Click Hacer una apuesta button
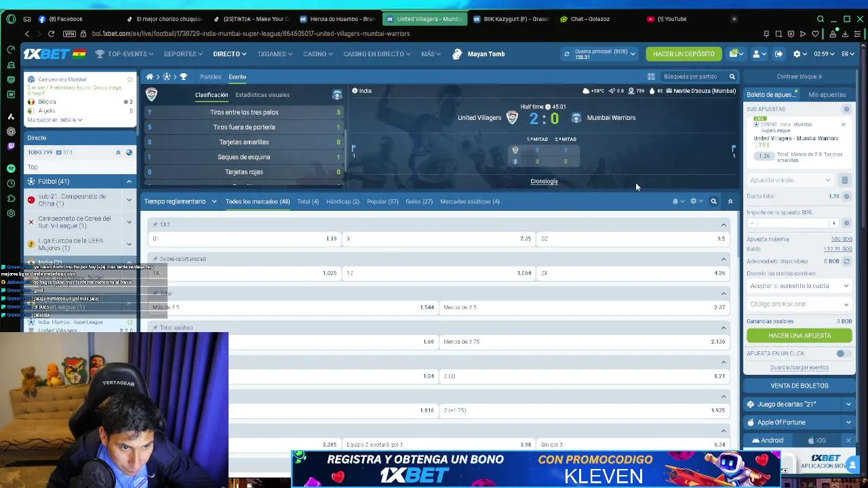Image resolution: width=868 pixels, height=488 pixels. [799, 335]
